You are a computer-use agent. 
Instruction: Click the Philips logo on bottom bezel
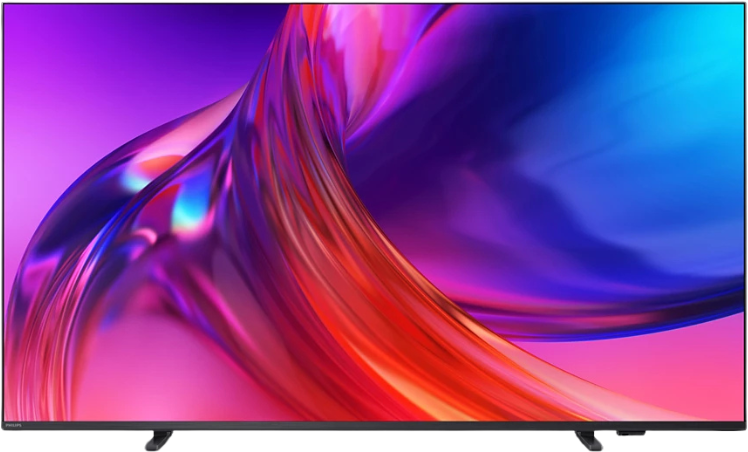pos(13,425)
